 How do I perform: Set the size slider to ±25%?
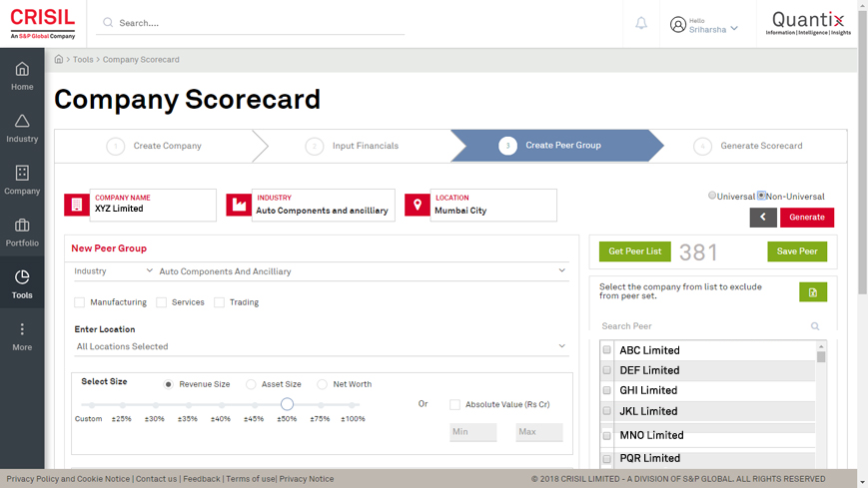pos(121,405)
